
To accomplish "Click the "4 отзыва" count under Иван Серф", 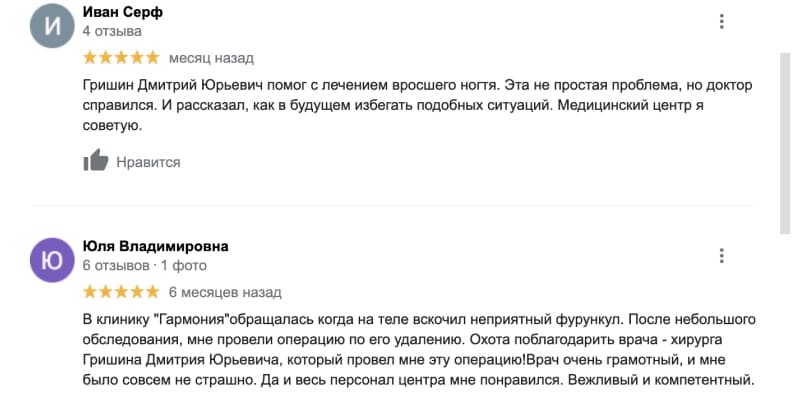I will pos(112,31).
